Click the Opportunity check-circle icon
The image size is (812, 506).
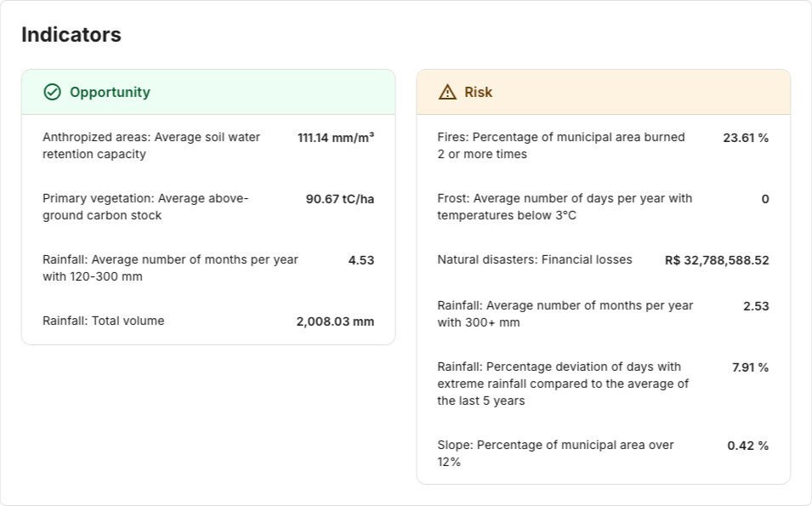[x=52, y=92]
